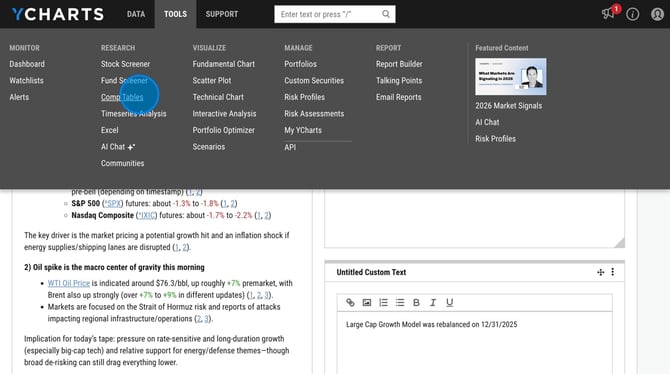The image size is (670, 374).
Task: Open Fundamental Chart
Action: [223, 64]
